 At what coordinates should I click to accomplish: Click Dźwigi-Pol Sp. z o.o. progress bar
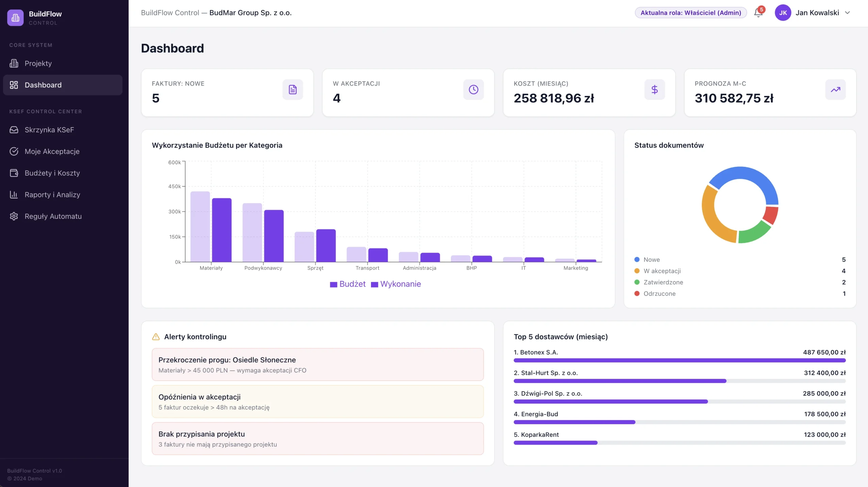pyautogui.click(x=679, y=402)
